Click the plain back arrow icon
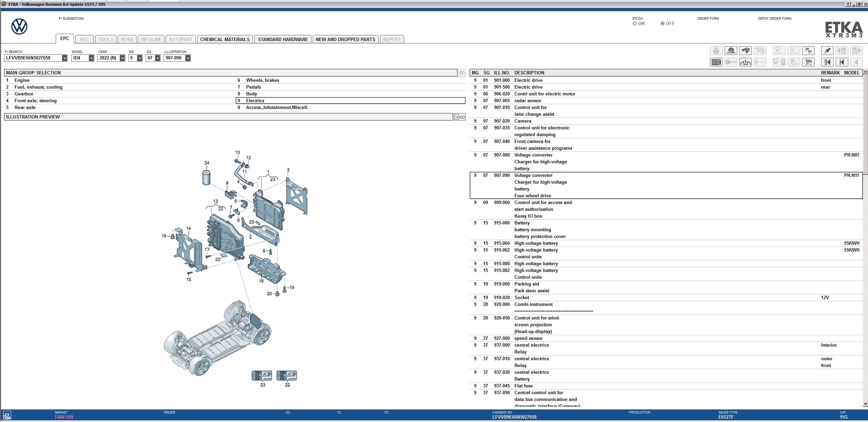The image size is (868, 422). coord(856,62)
